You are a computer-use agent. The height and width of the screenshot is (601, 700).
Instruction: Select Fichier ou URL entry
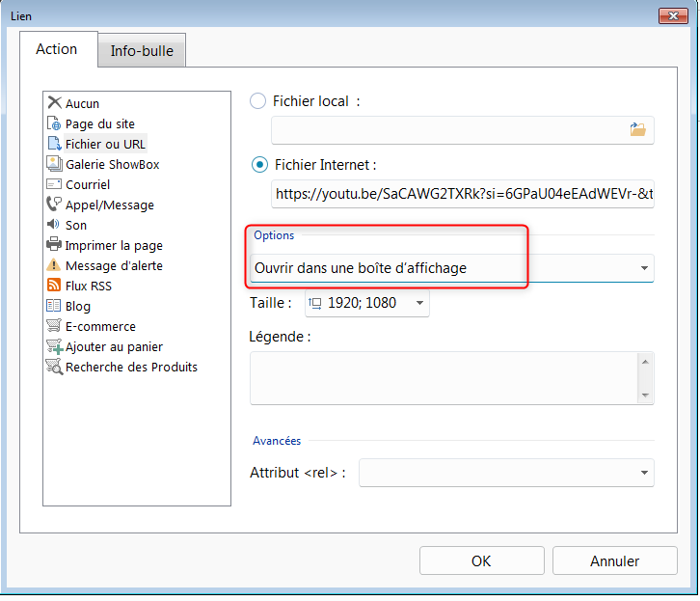click(105, 145)
